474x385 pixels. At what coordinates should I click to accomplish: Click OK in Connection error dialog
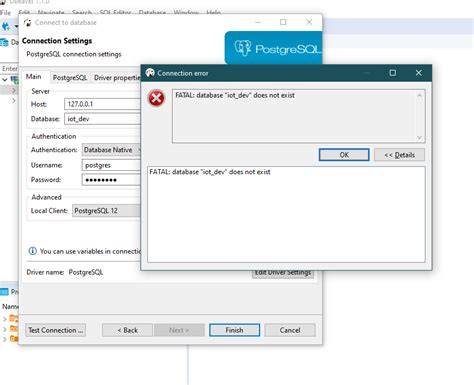344,155
